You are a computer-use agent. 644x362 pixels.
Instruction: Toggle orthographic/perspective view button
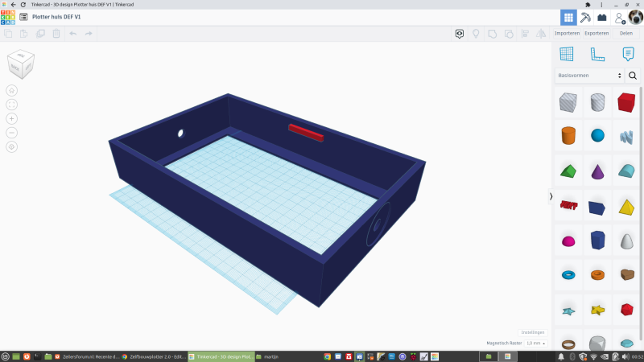(11, 147)
